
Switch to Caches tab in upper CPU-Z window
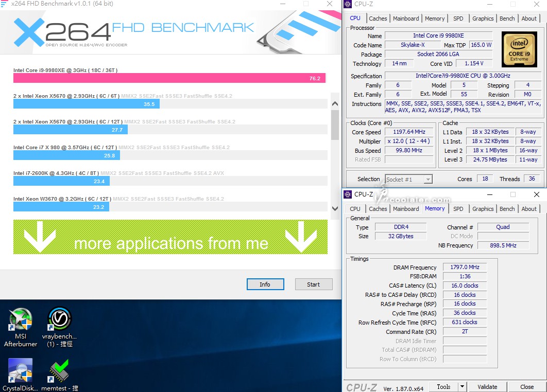click(378, 19)
